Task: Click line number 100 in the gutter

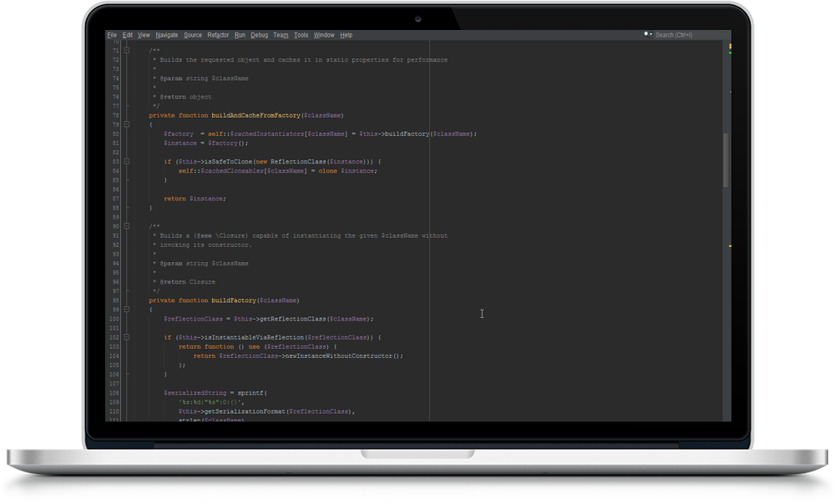Action: [x=114, y=319]
